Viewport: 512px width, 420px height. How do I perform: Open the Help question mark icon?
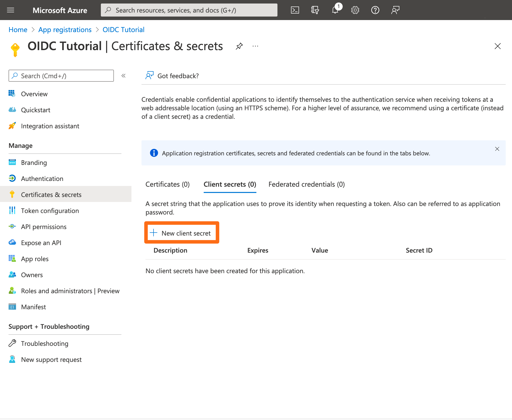(375, 10)
